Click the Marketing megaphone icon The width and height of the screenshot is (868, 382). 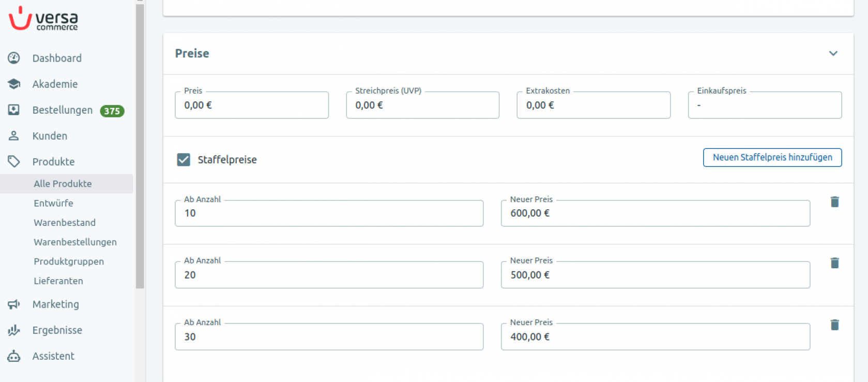[x=14, y=304]
